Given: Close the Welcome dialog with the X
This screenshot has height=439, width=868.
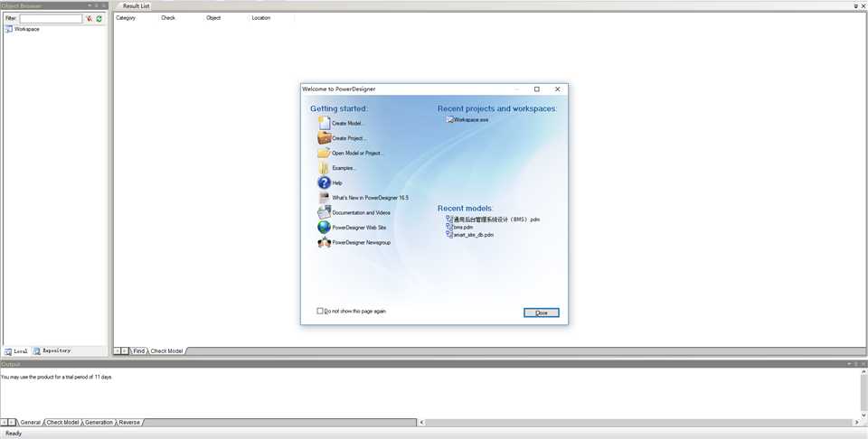Looking at the screenshot, I should [x=558, y=89].
